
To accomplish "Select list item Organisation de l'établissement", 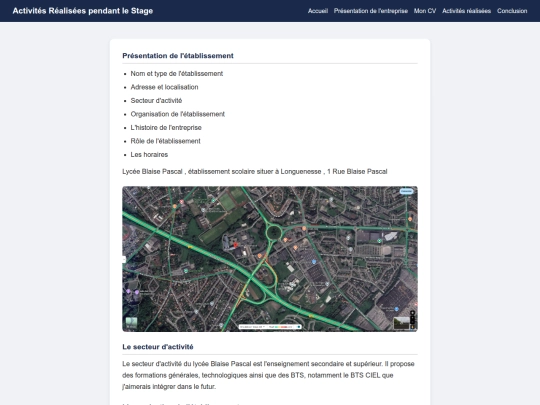I will point(177,114).
